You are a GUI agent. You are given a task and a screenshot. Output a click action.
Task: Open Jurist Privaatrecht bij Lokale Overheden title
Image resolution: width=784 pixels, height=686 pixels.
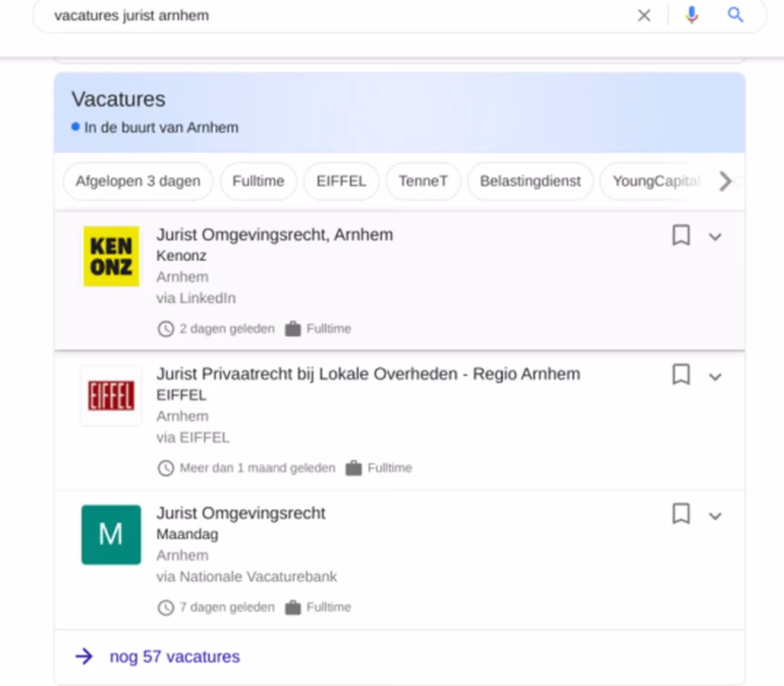click(368, 374)
